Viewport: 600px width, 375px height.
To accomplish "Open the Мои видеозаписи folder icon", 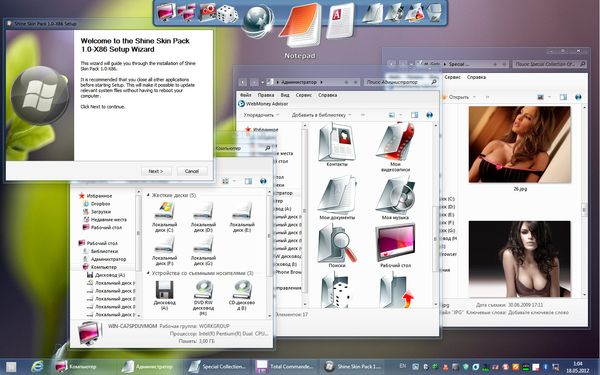I will click(395, 147).
